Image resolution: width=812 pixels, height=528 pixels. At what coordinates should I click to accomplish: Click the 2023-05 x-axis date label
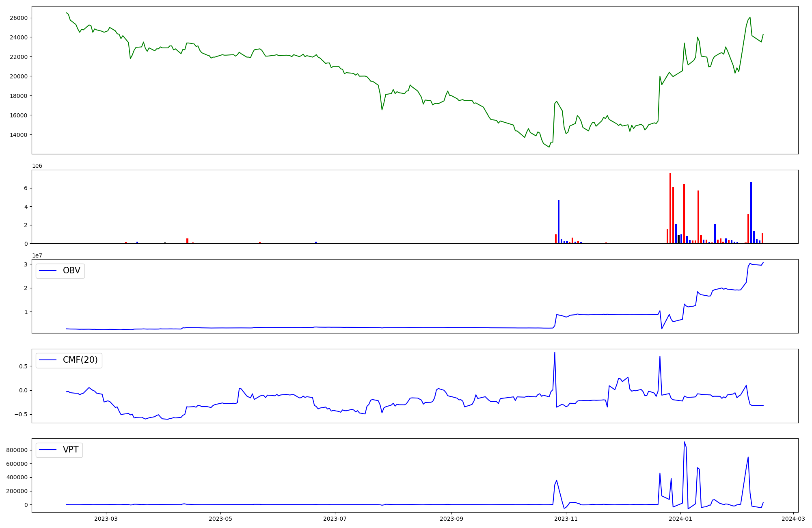coord(220,519)
